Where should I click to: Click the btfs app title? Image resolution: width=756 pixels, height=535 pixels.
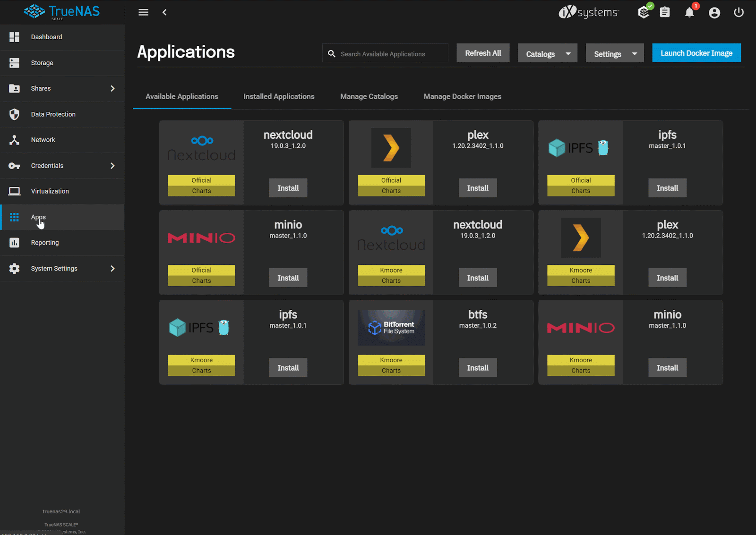click(478, 314)
